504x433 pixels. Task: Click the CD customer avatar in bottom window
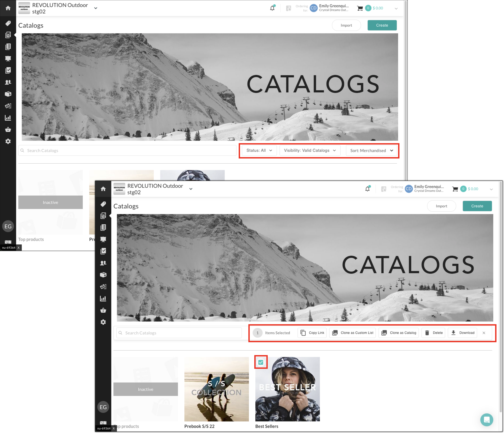409,189
